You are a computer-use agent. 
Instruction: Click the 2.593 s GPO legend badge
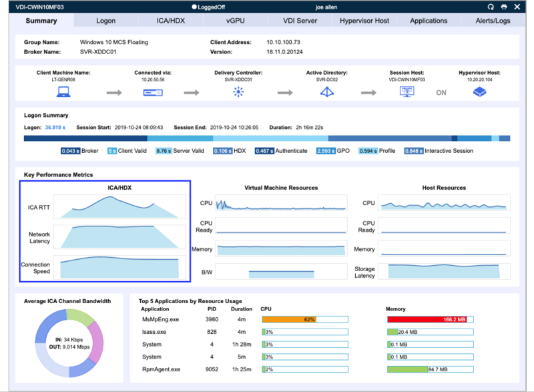click(x=326, y=151)
